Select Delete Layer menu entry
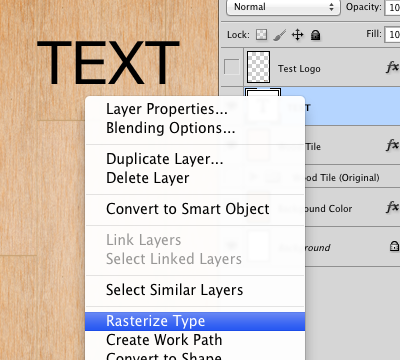This screenshot has height=360, width=400. (148, 178)
